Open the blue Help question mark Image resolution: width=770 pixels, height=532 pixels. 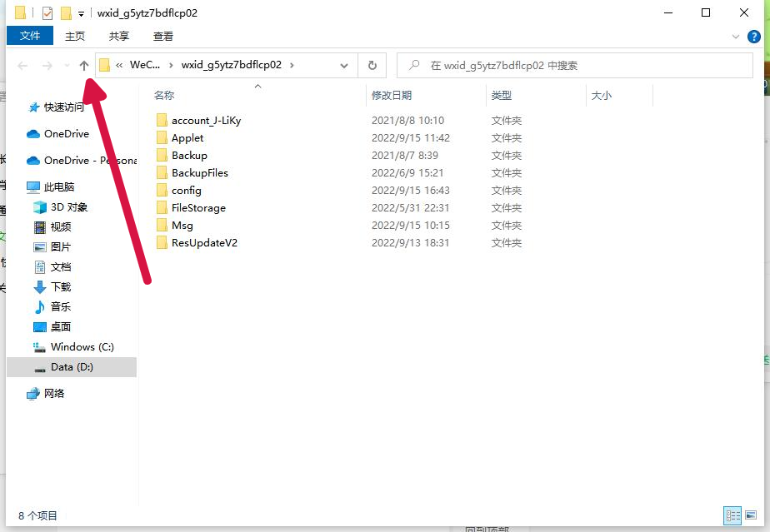click(754, 37)
